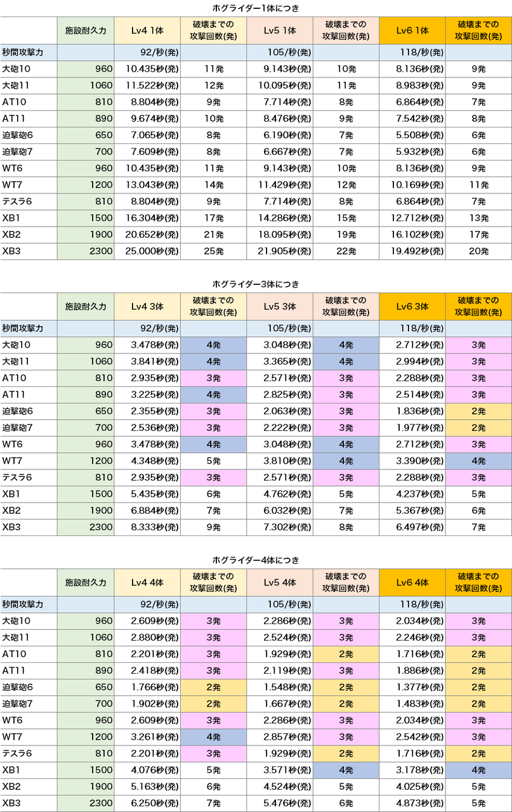
Task: Click the 'Lv4 1体' header cell
Action: (x=148, y=30)
